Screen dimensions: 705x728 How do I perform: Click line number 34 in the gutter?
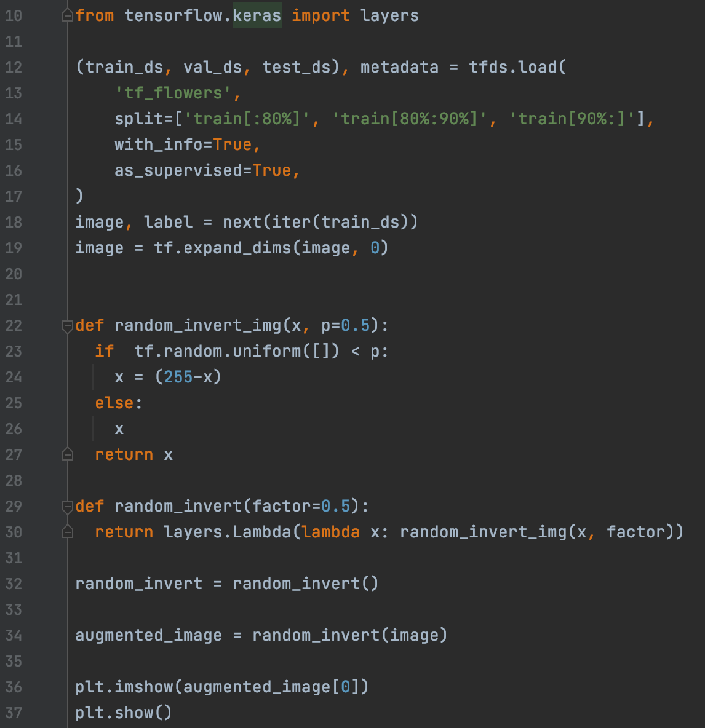14,635
